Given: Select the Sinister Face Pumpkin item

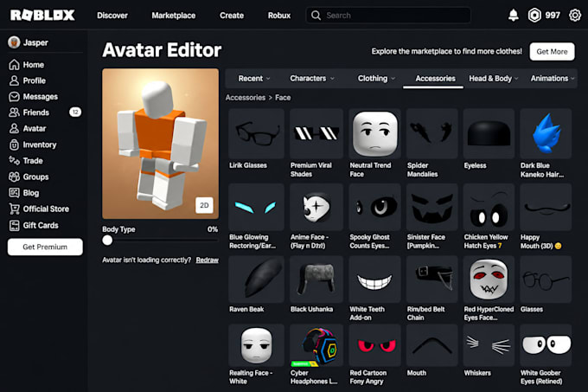Looking at the screenshot, I should (x=432, y=207).
